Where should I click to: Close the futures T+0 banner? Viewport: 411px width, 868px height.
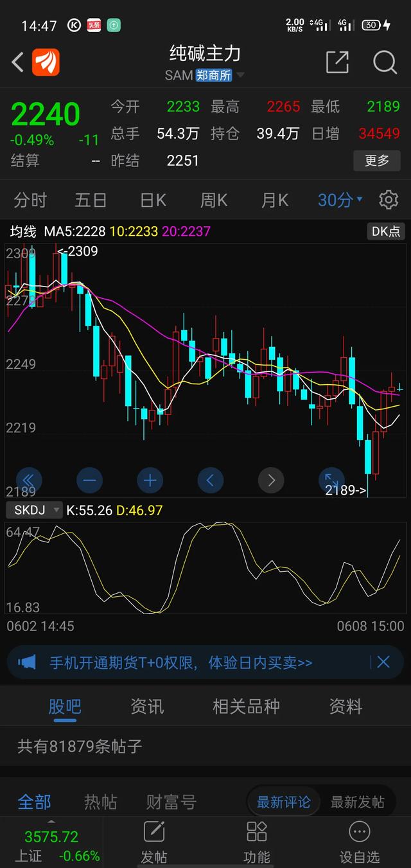(x=383, y=662)
